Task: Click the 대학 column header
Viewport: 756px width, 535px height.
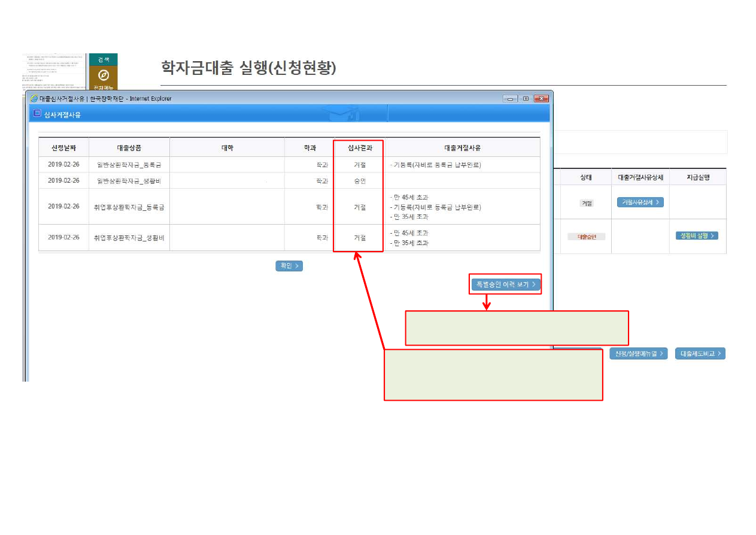Action: 227,147
